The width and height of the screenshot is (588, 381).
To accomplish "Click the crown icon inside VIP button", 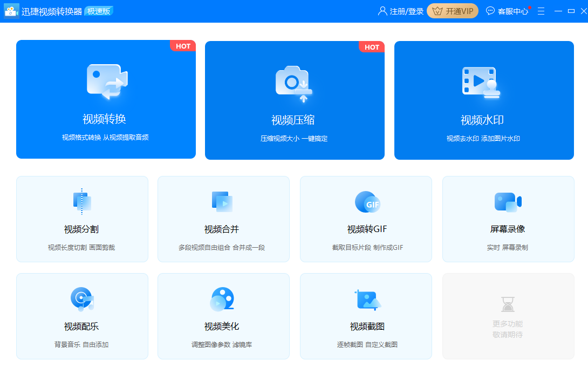I will [x=437, y=11].
